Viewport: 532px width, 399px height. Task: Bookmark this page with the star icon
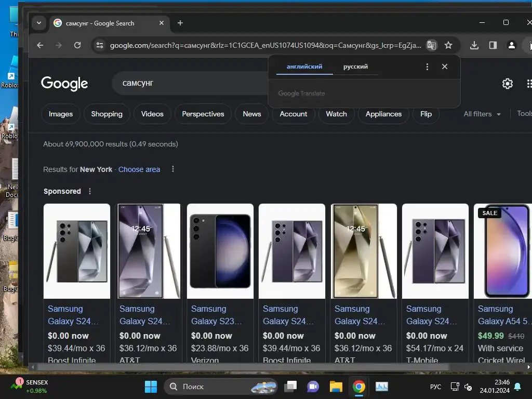click(x=448, y=45)
